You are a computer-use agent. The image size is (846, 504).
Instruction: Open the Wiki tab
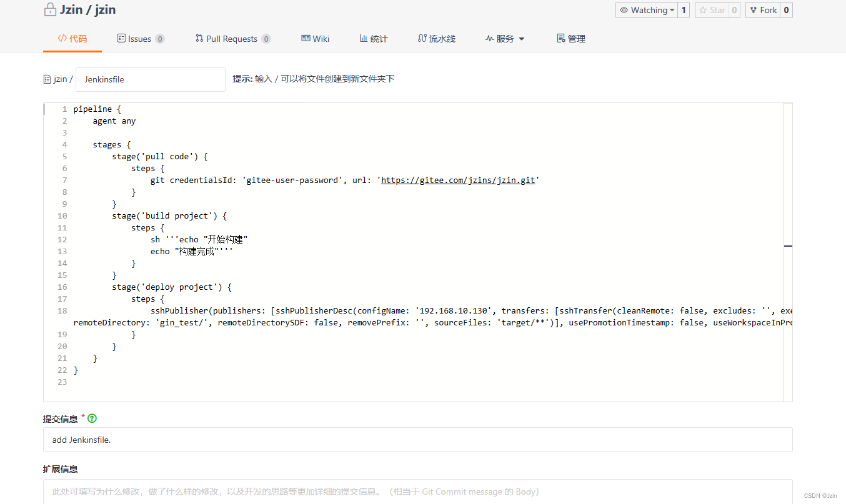click(x=316, y=39)
